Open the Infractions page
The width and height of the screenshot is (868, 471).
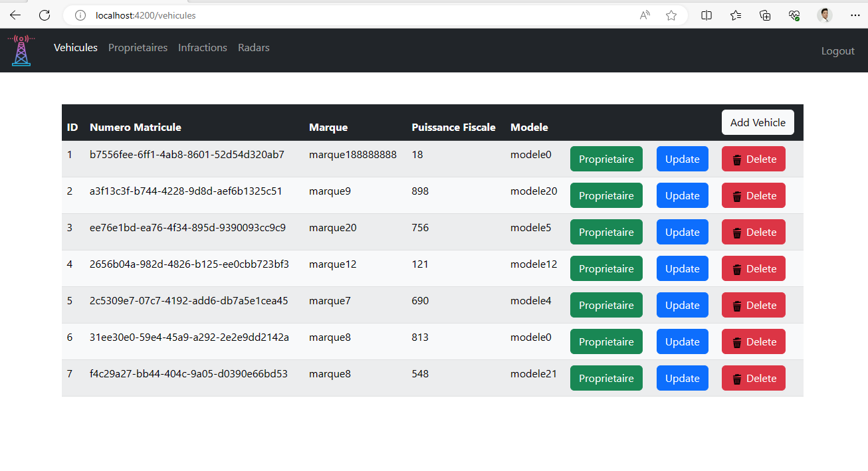click(202, 47)
